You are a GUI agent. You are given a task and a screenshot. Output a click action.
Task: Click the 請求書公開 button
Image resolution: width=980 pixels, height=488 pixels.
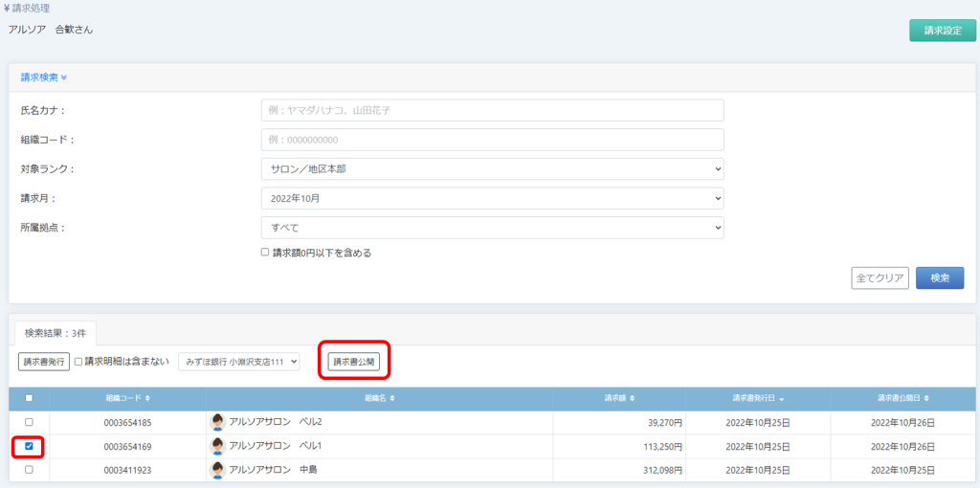pos(354,362)
